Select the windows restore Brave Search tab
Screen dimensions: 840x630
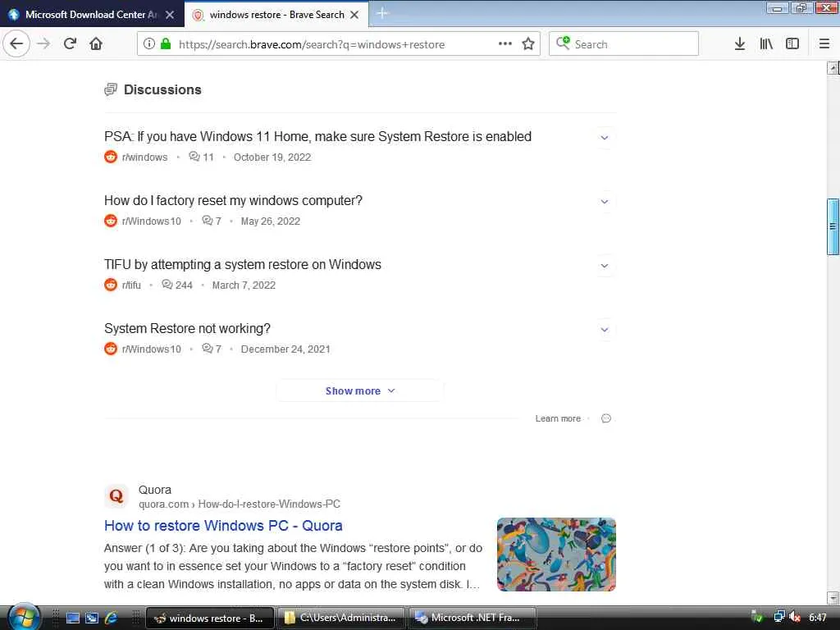[276, 15]
